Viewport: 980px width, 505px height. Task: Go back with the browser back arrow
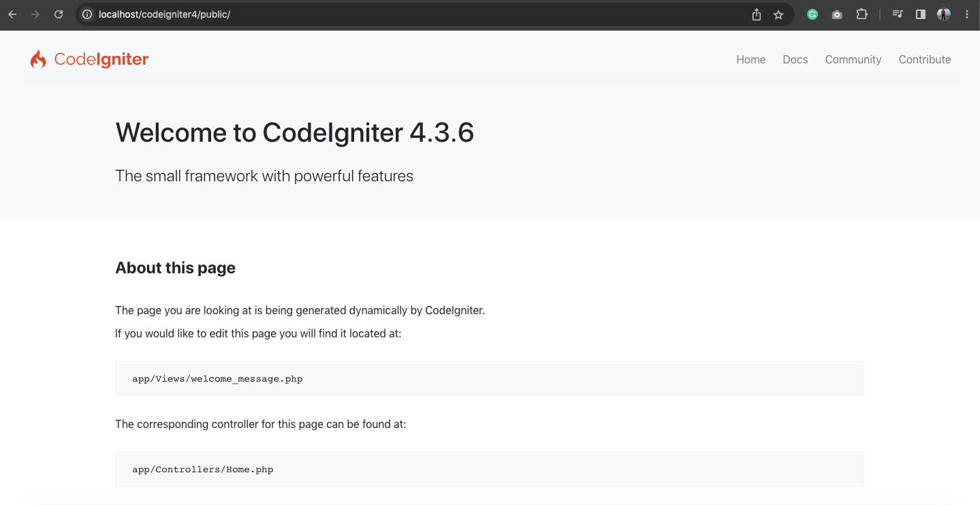click(x=12, y=14)
